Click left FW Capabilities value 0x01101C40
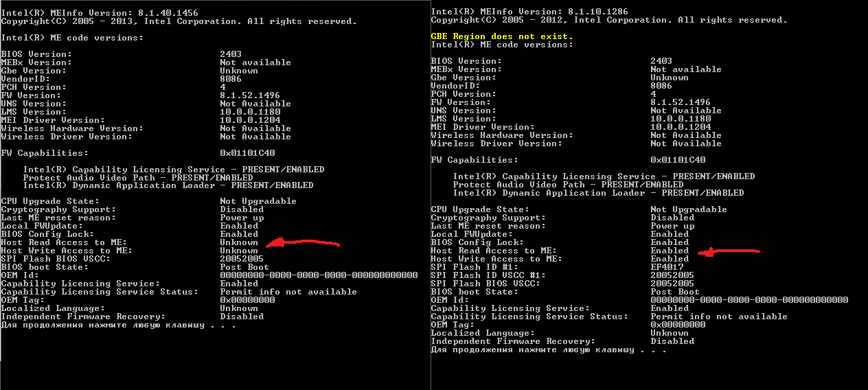This screenshot has width=868, height=390. (247, 153)
